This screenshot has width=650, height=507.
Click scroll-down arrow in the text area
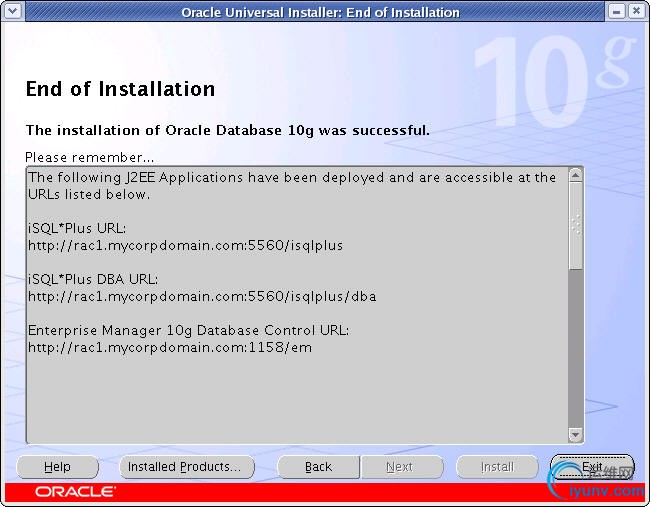(x=575, y=434)
